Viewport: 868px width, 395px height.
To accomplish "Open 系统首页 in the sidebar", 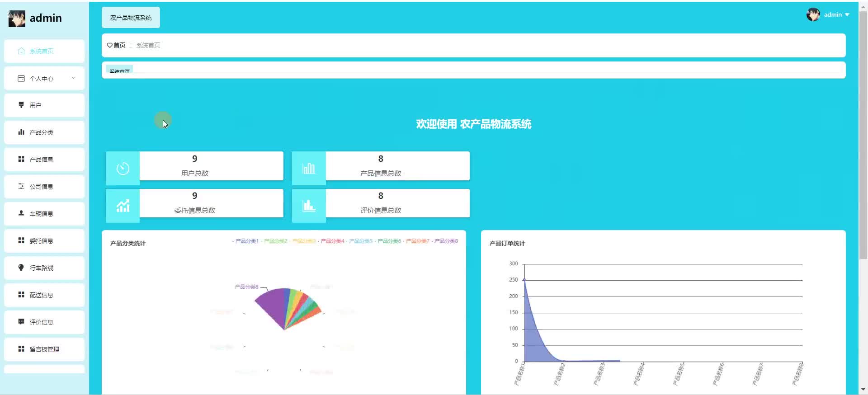I will (x=44, y=51).
